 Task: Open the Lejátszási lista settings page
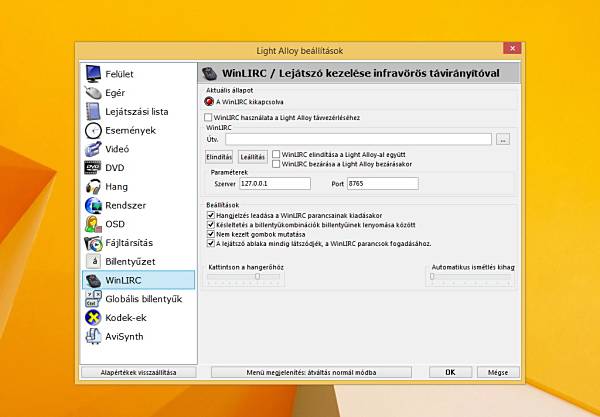click(138, 111)
